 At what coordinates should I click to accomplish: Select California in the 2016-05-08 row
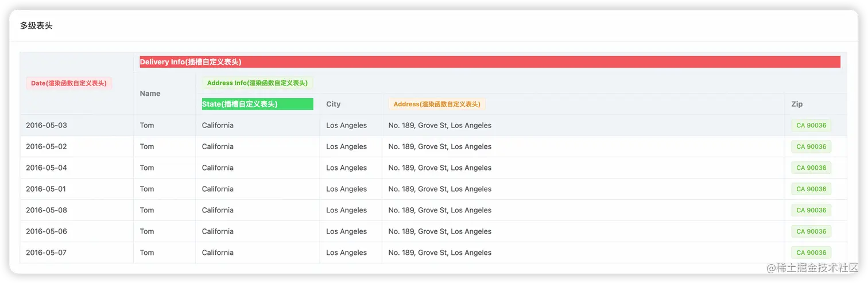click(x=218, y=210)
